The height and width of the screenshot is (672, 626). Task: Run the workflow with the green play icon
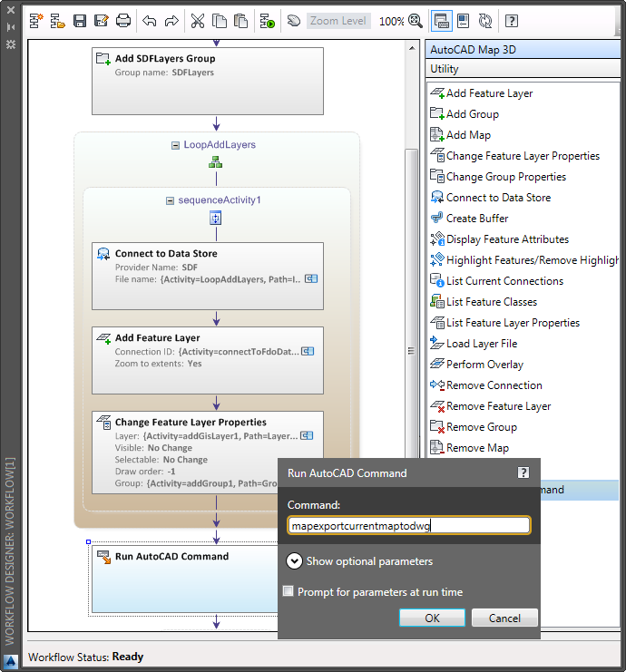[268, 21]
